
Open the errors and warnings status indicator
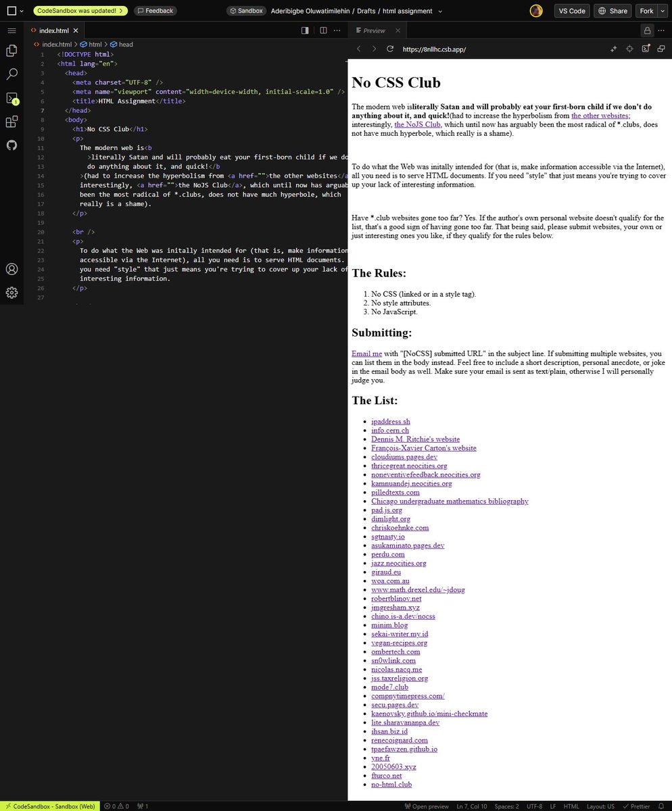click(x=116, y=806)
